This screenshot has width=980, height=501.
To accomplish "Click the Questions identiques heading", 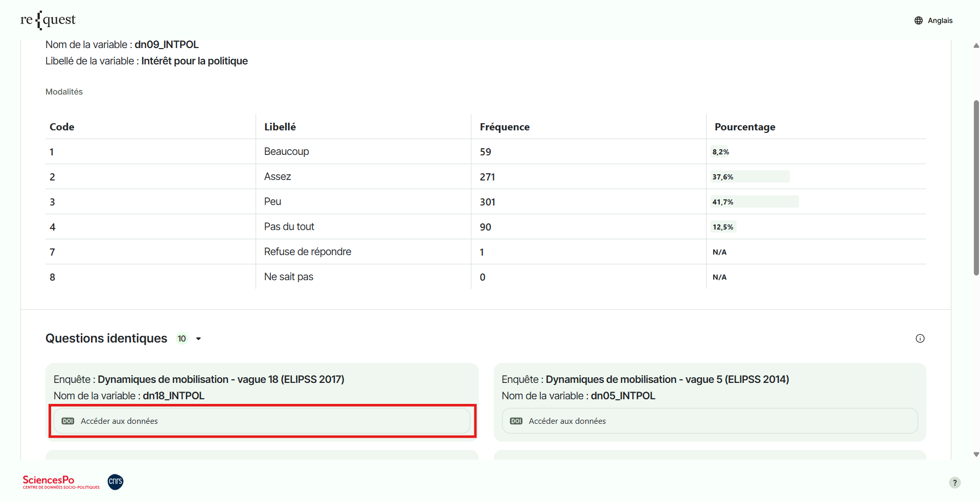I will 106,338.
